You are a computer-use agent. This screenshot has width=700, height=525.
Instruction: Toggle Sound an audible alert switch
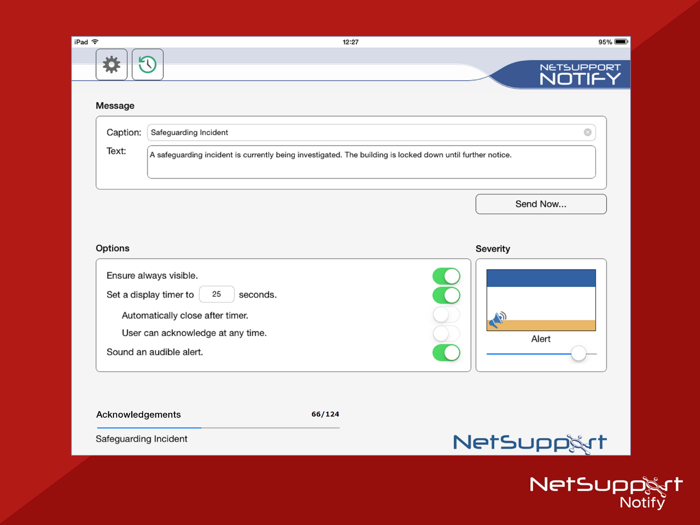pyautogui.click(x=446, y=353)
